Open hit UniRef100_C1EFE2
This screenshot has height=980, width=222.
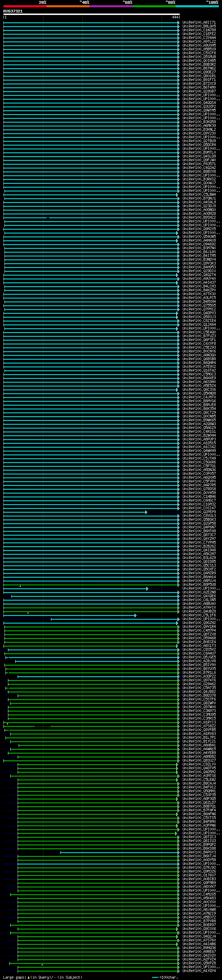[199, 34]
